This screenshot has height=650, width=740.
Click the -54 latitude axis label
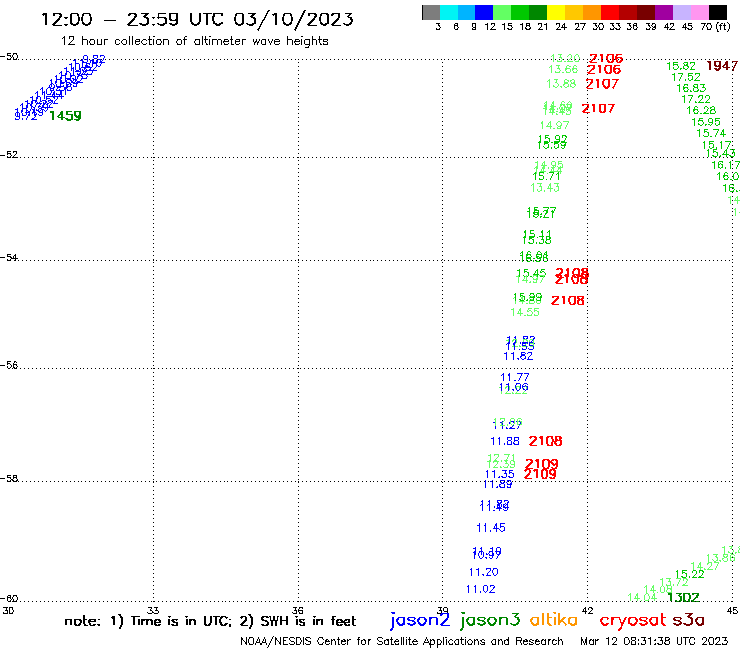coord(9,257)
